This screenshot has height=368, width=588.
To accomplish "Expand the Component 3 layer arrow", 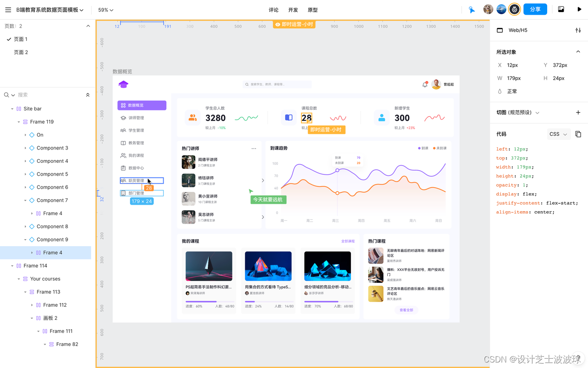I will tap(25, 148).
